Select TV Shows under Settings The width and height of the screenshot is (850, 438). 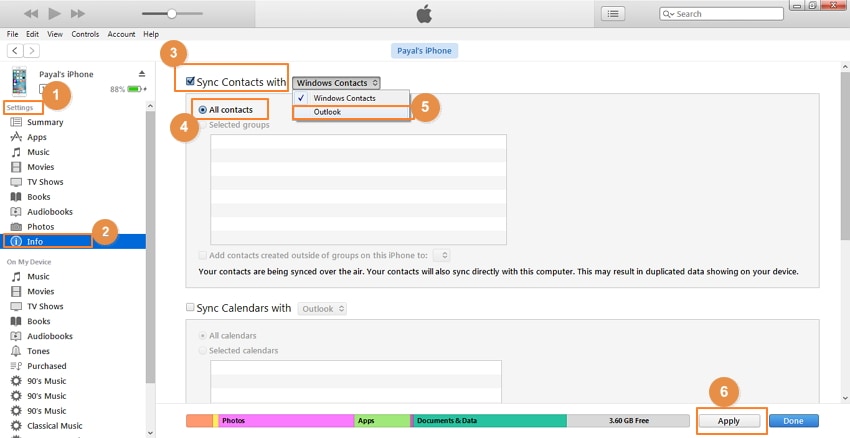[x=45, y=182]
